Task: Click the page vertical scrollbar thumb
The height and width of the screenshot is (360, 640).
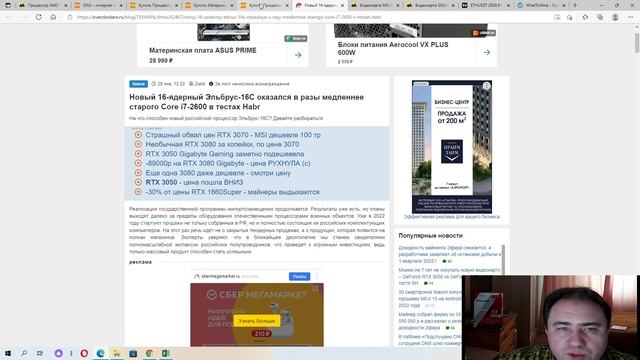Action: [636, 42]
